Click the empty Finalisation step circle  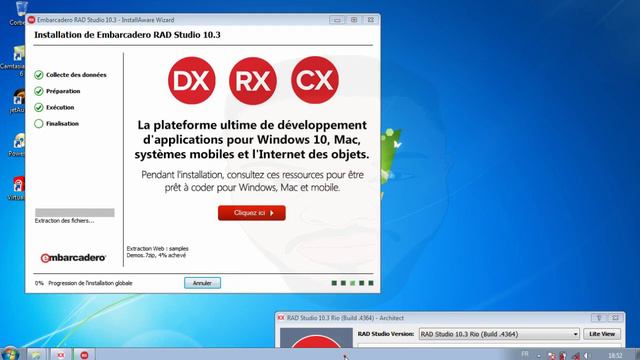pos(39,124)
